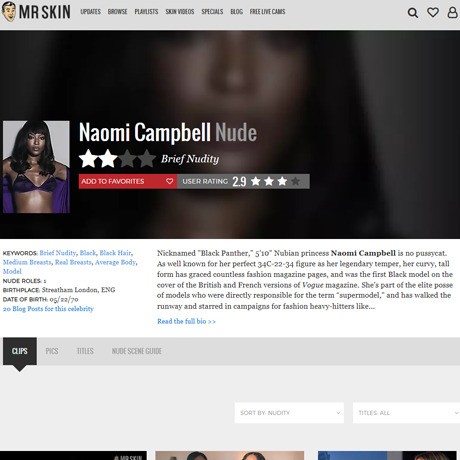This screenshot has width=460, height=460.
Task: Open 20 Blog Posts for this celebrity
Action: [x=48, y=309]
